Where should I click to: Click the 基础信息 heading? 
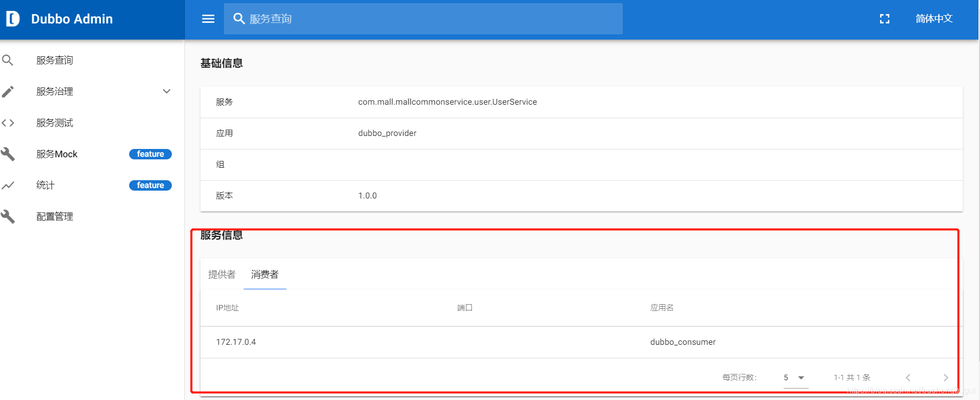(x=222, y=64)
